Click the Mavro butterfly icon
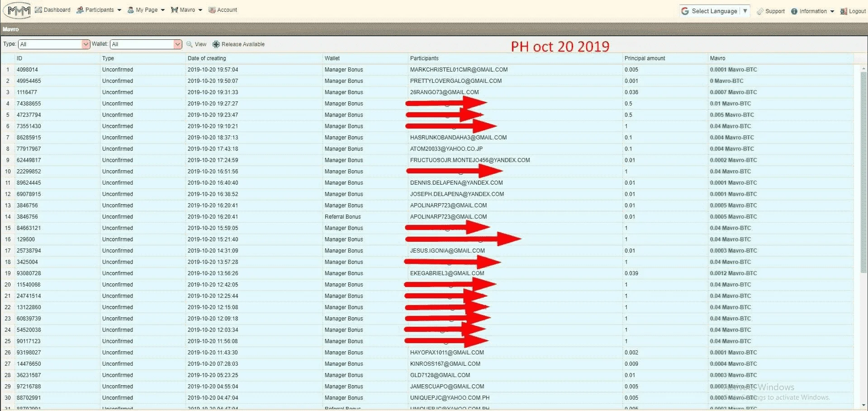 pos(174,10)
